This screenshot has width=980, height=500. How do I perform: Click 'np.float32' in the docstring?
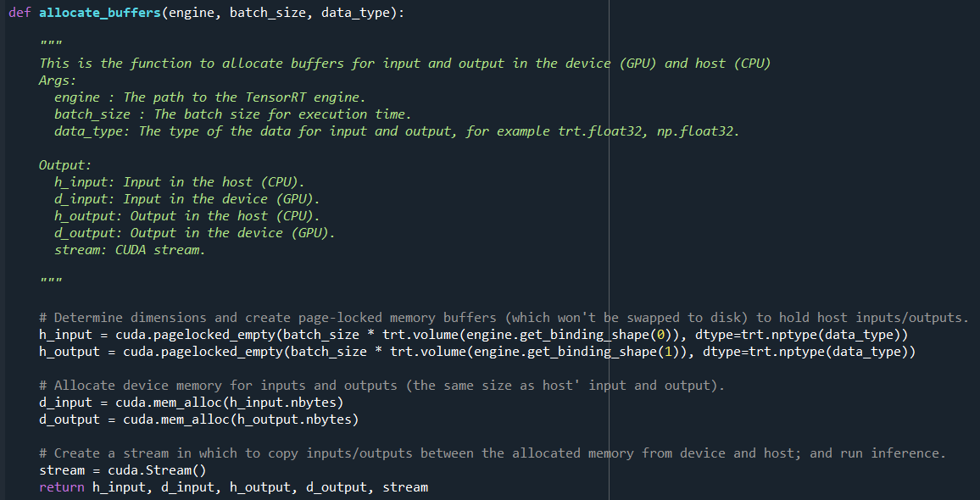[x=699, y=131]
